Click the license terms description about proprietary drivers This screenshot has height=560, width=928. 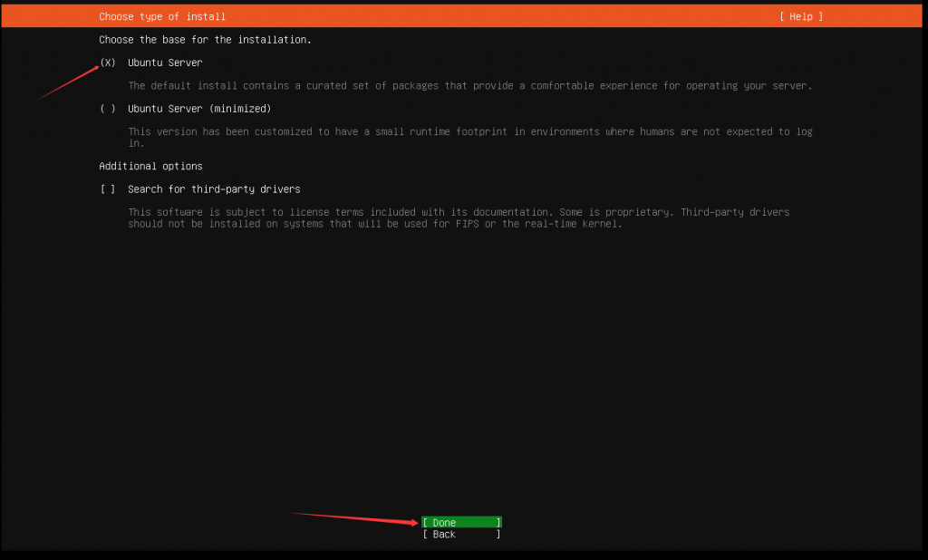(458, 212)
